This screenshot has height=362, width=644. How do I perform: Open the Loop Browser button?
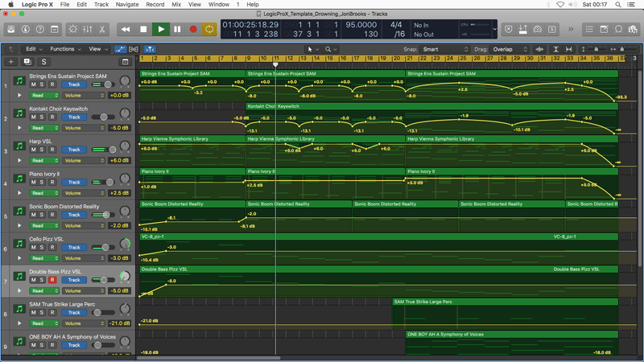point(618,29)
